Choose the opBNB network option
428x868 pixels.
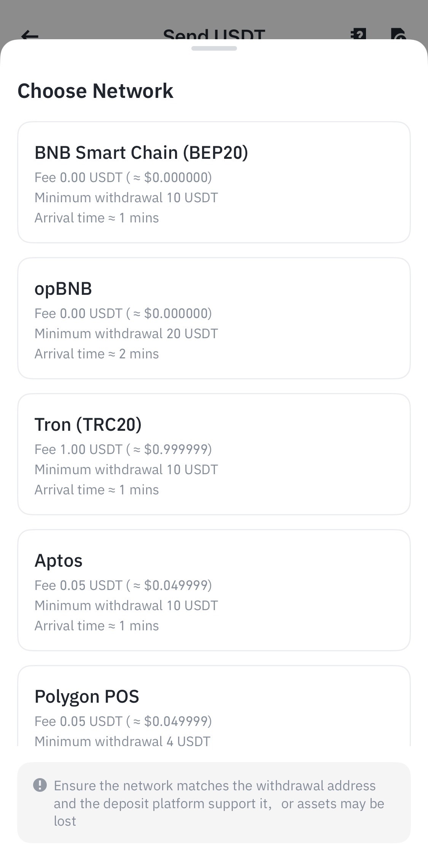[214, 318]
